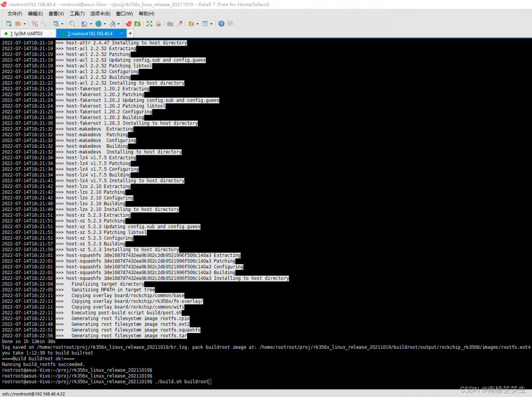Click the window Layout toolbar icon
Viewport: 532px width, 397px height.
(x=205, y=24)
